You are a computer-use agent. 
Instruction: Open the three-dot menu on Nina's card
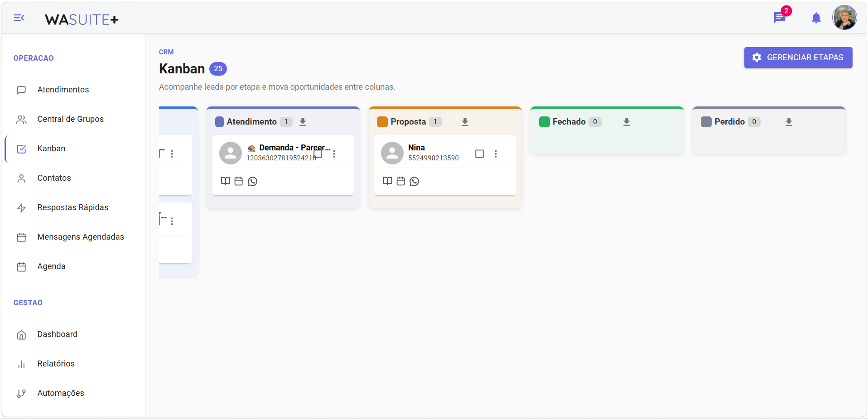(496, 154)
